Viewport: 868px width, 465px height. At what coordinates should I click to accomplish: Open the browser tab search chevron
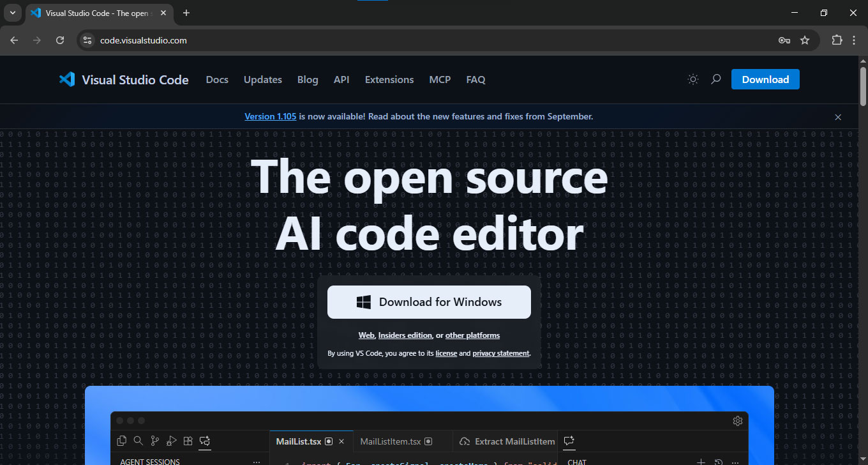(12, 12)
